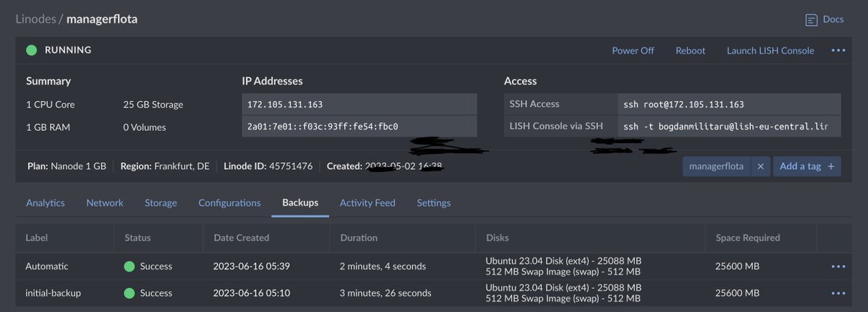Click the Status column header
The image size is (868, 312).
137,238
